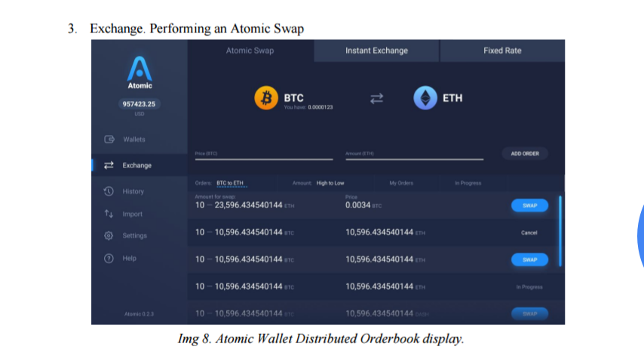Open the My Orders tab
The image size is (644, 362).
coord(401,183)
